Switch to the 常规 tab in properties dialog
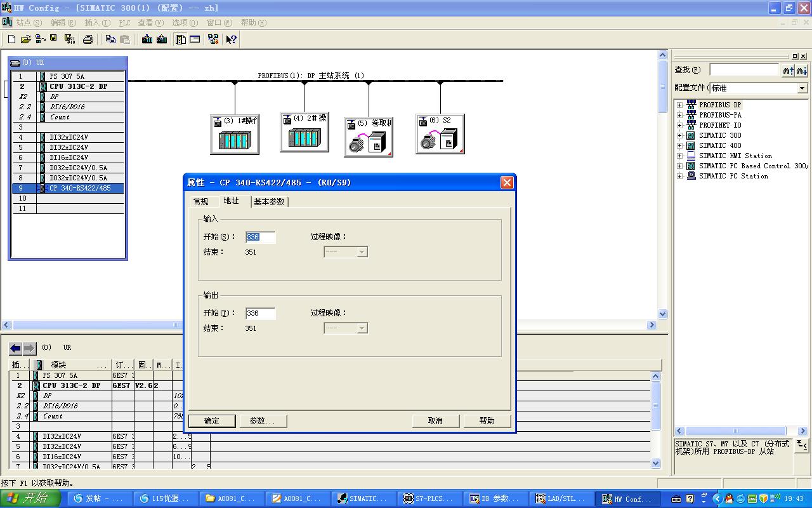Viewport: 812px width, 508px height. click(x=201, y=202)
